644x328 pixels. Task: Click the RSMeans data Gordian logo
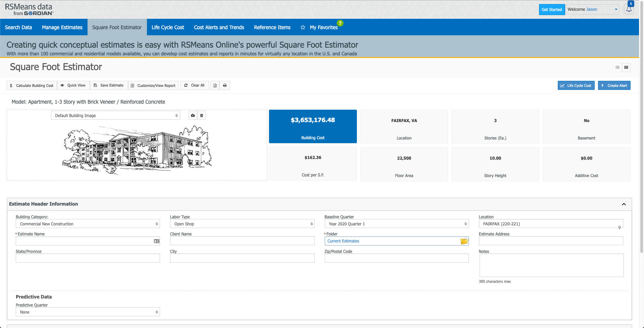tap(29, 9)
